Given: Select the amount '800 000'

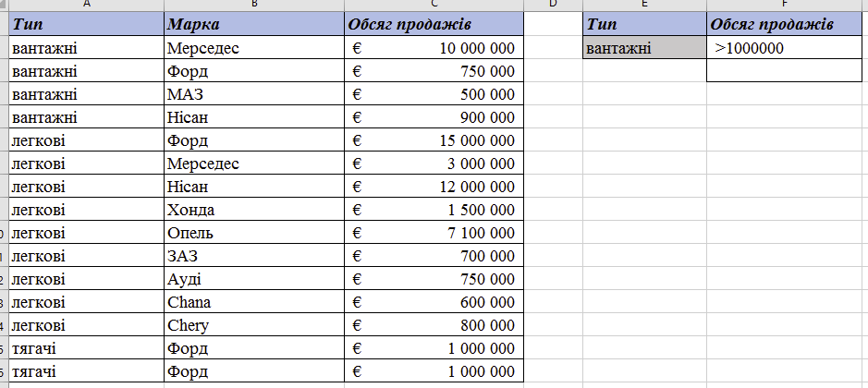Looking at the screenshot, I should 434,325.
